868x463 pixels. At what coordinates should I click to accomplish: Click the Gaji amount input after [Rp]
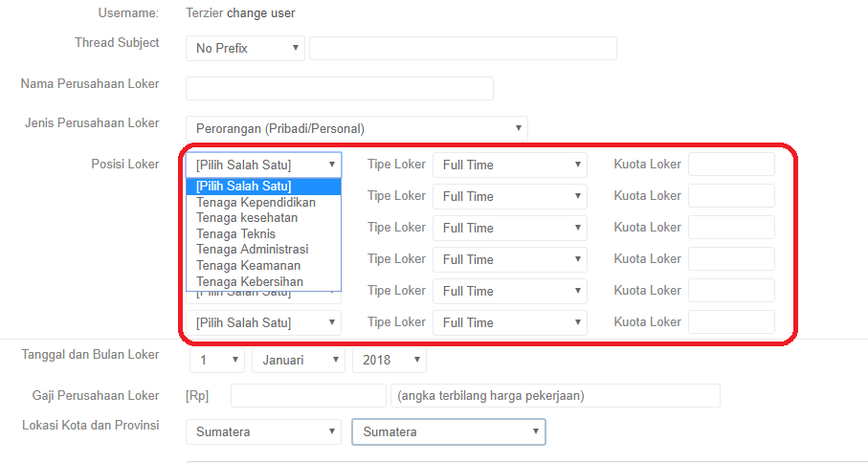(x=307, y=396)
